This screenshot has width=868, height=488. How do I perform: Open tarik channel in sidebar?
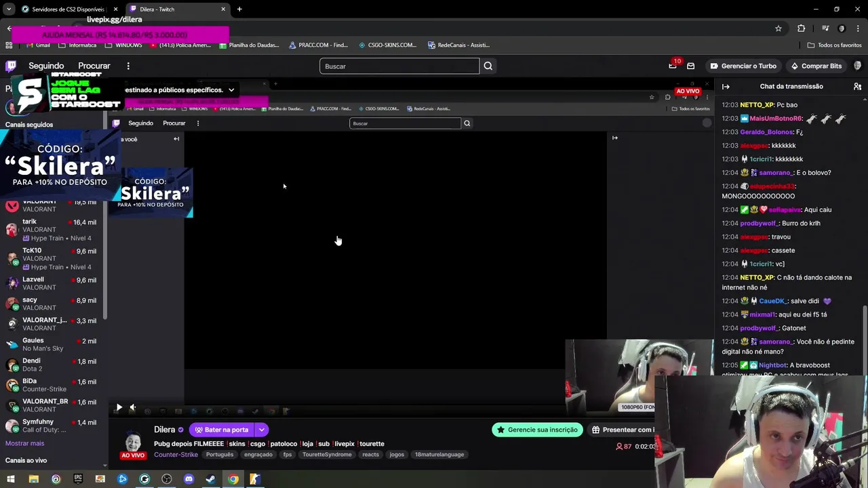pyautogui.click(x=54, y=230)
